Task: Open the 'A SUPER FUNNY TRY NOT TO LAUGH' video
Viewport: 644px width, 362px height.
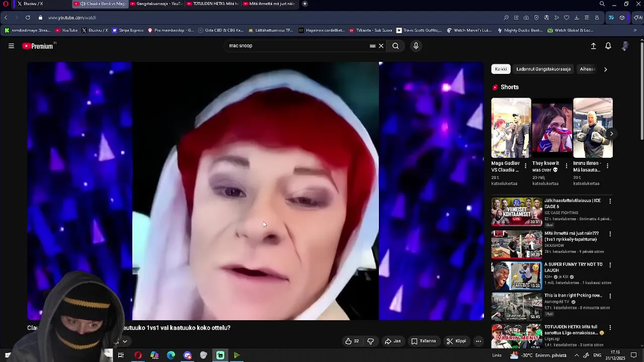Action: pyautogui.click(x=574, y=267)
